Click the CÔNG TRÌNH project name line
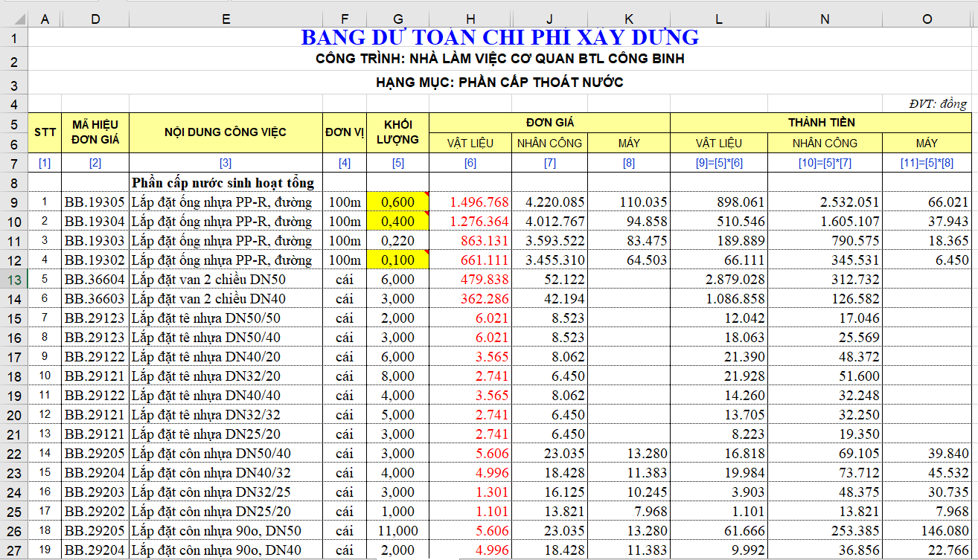This screenshot has height=560, width=978. [x=499, y=59]
